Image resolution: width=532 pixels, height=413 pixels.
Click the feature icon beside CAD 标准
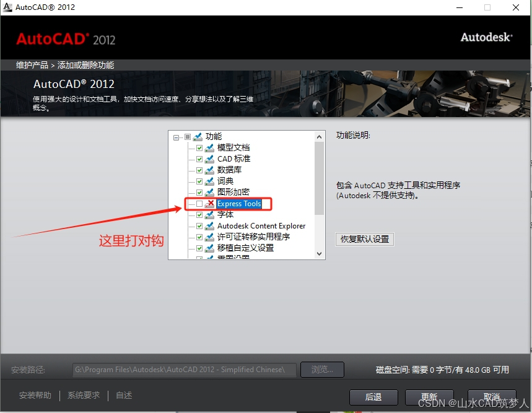(x=209, y=159)
